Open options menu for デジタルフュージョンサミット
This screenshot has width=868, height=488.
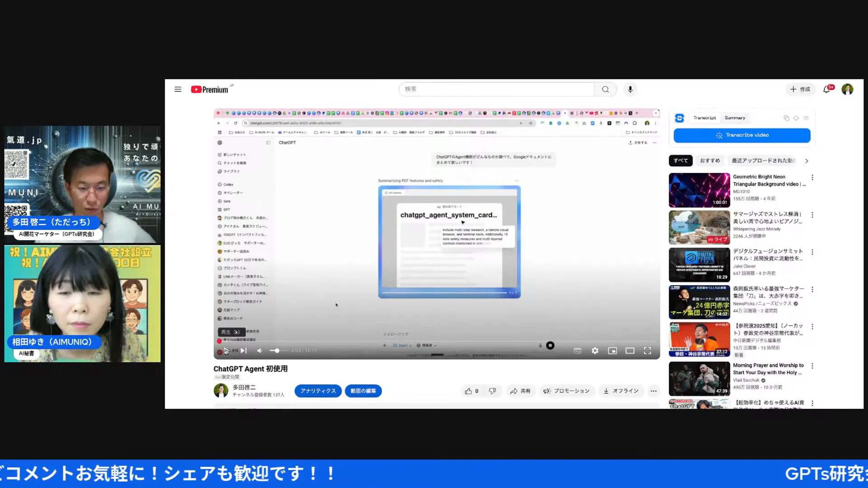click(812, 252)
